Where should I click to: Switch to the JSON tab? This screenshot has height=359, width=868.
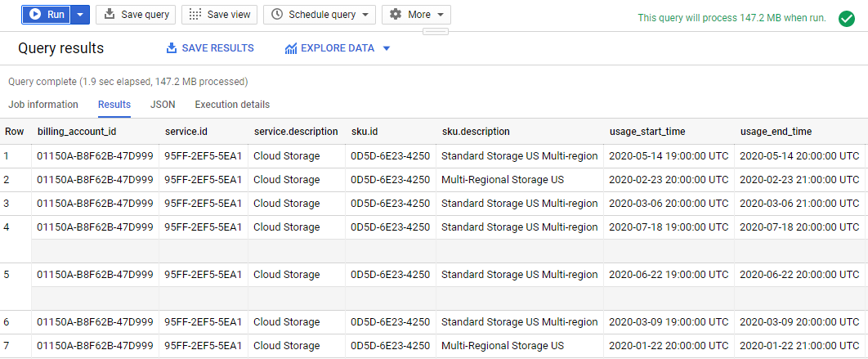(x=163, y=104)
